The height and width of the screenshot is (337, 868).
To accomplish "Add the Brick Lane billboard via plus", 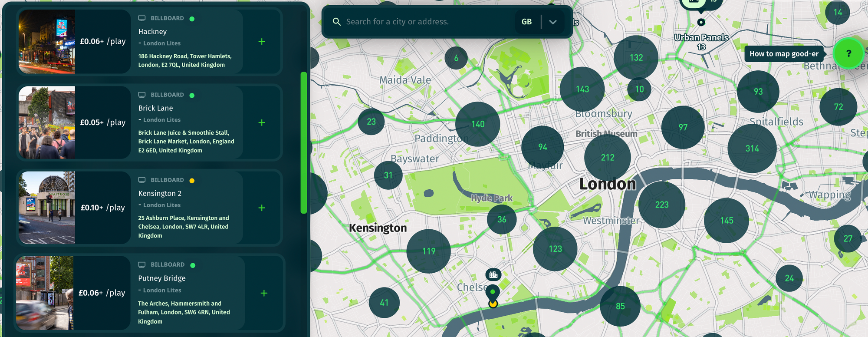I will click(x=262, y=122).
